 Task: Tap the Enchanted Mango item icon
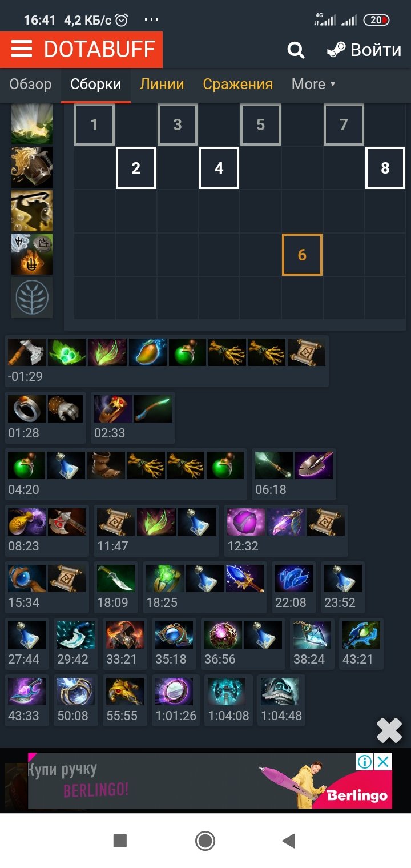click(147, 352)
